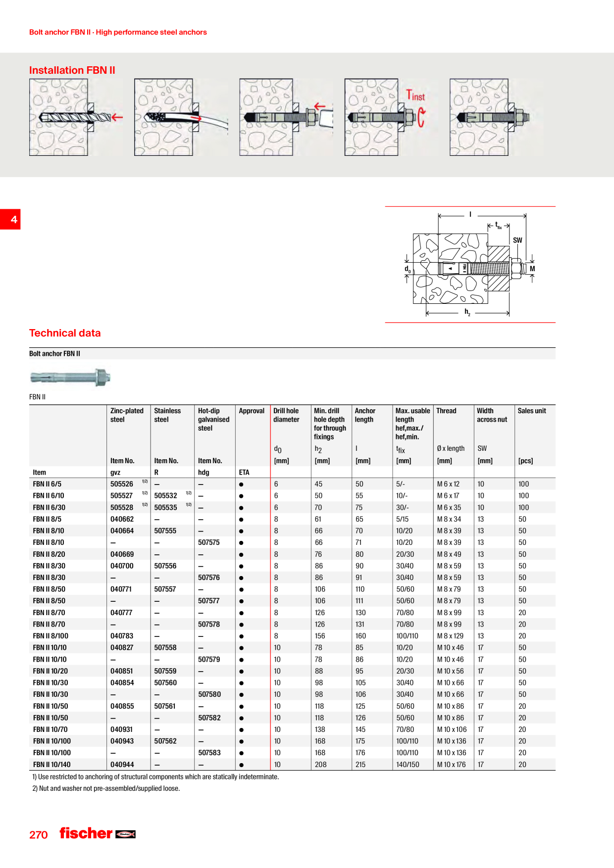Click the Zinc-plated steel column header
This screenshot has width=614, height=868.
point(127,415)
